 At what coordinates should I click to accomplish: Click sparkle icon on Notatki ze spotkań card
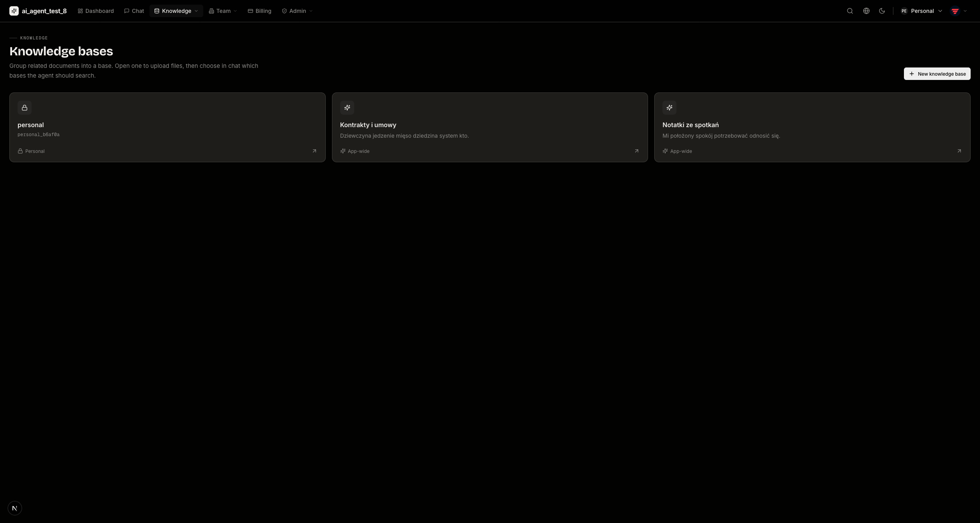pos(669,108)
